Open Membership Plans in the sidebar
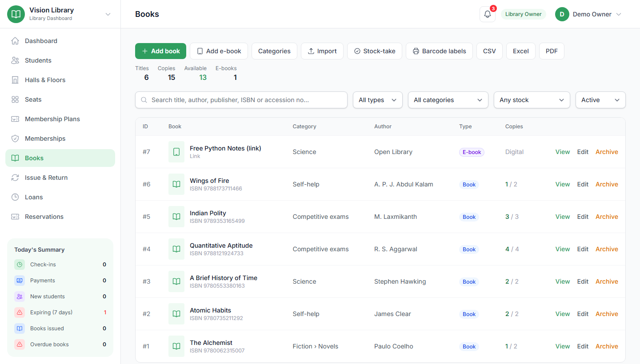The width and height of the screenshot is (640, 364). pos(60,119)
